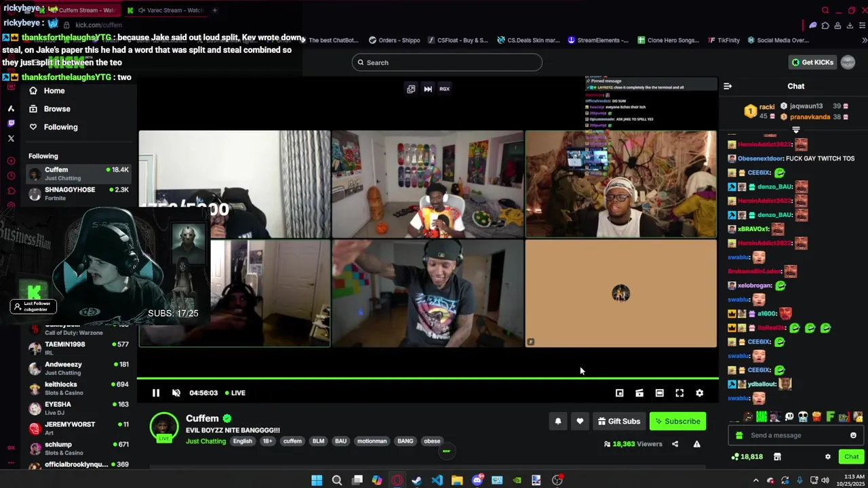This screenshot has height=488, width=868.
Task: Enter fullscreen mode on the player
Action: [x=679, y=393]
